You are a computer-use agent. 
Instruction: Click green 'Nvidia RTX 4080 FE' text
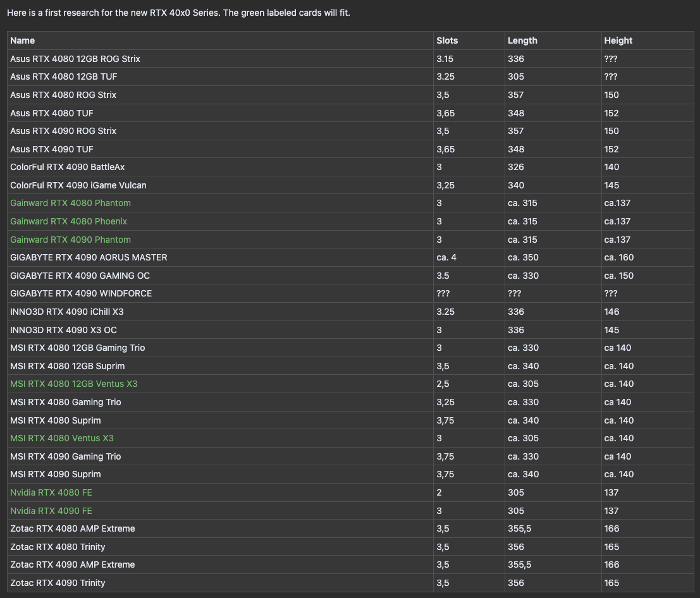point(51,492)
